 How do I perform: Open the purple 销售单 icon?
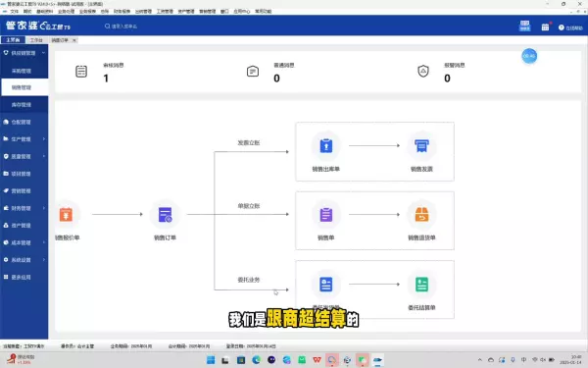tap(326, 215)
